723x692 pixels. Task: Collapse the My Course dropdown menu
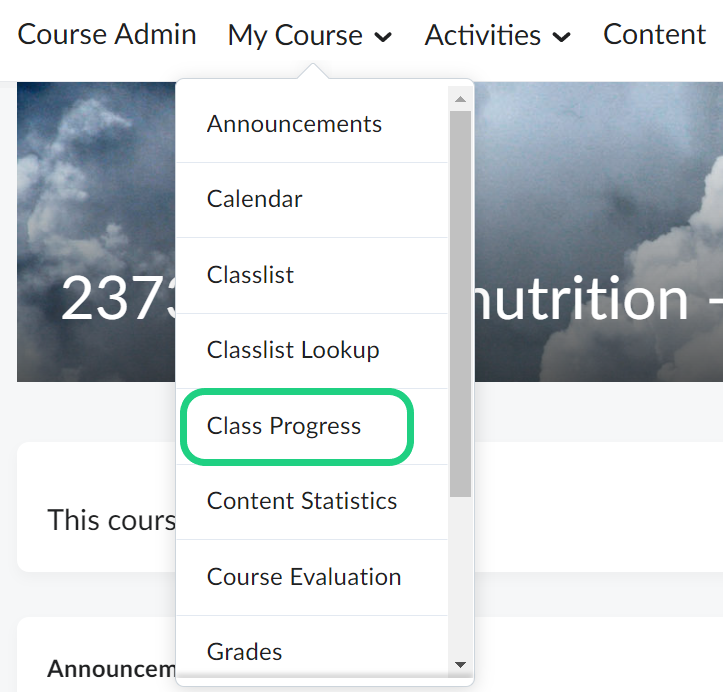[x=309, y=36]
